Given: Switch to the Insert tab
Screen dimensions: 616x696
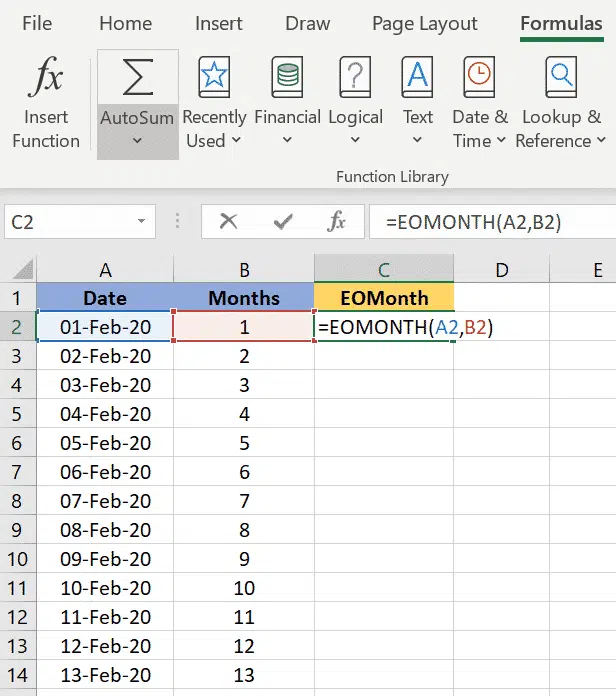Looking at the screenshot, I should (x=218, y=23).
